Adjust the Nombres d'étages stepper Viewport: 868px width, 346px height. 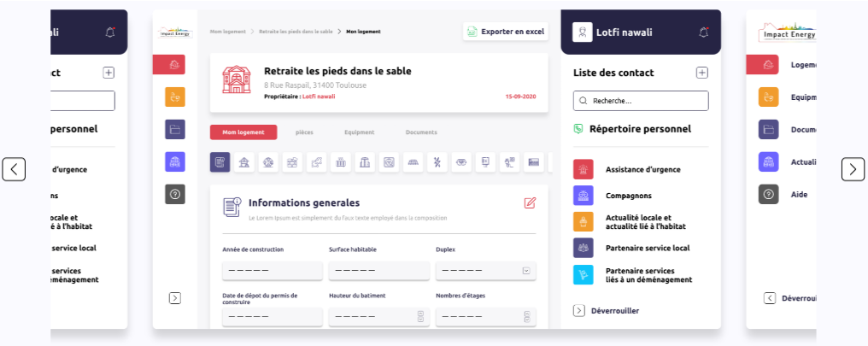(x=527, y=317)
